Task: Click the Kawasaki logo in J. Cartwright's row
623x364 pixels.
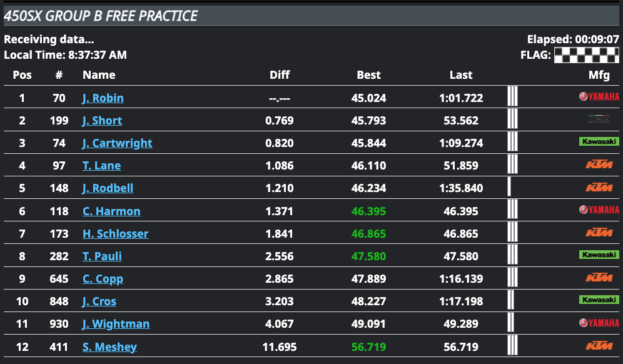Action: [599, 142]
